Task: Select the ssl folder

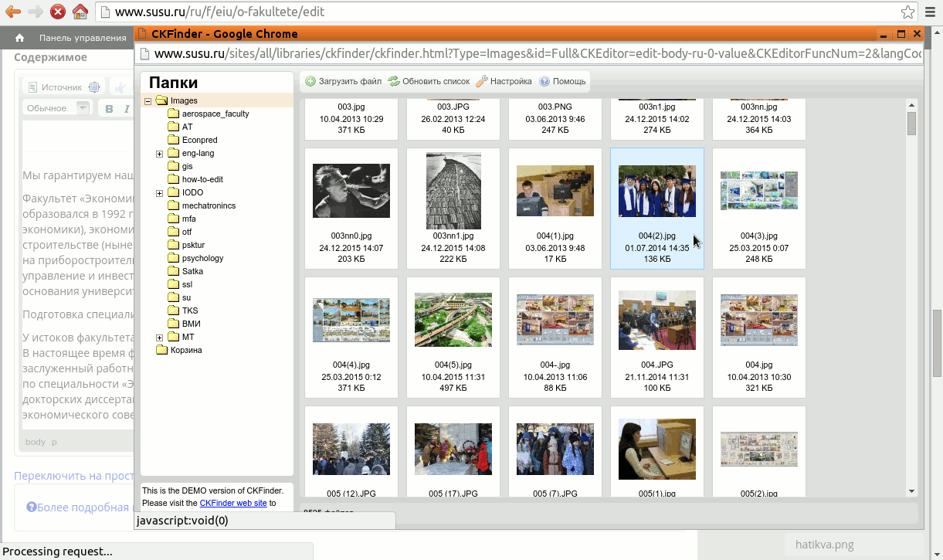Action: 186,284
